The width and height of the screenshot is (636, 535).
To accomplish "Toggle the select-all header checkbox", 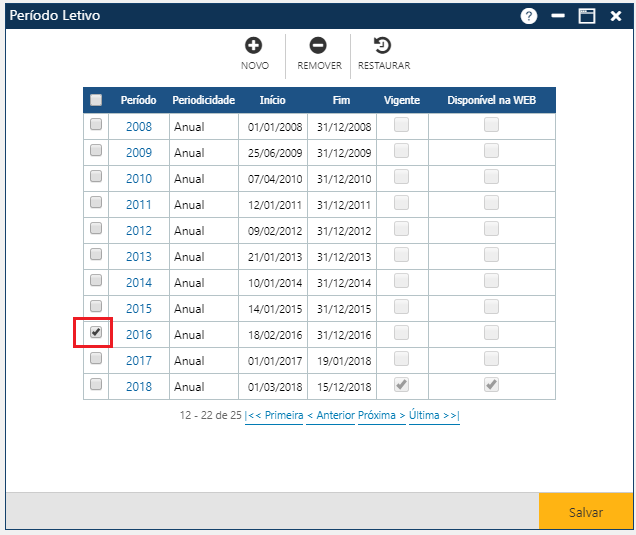I will coord(96,100).
